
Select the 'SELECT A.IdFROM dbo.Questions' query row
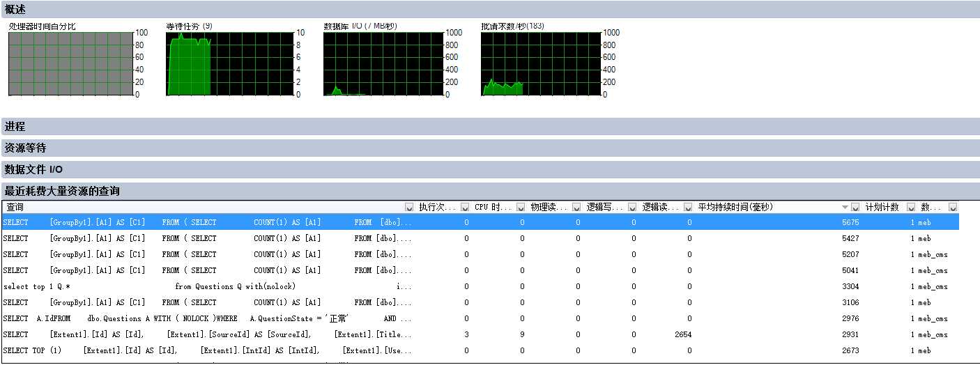point(480,318)
